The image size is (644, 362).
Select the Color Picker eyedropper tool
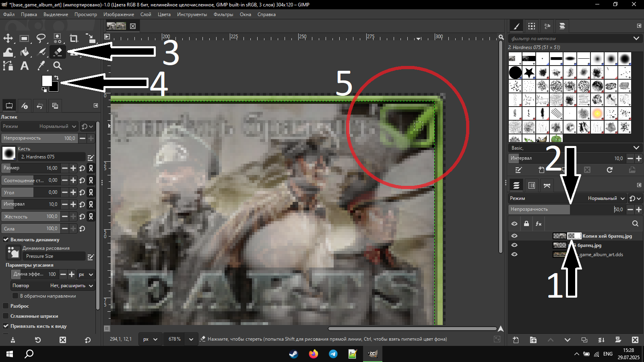coord(41,66)
